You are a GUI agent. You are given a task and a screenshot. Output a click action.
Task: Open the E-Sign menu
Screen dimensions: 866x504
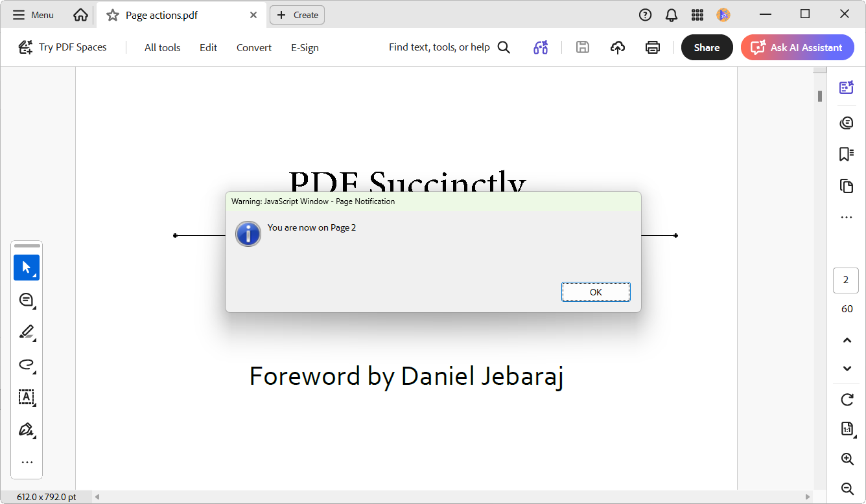pos(305,47)
